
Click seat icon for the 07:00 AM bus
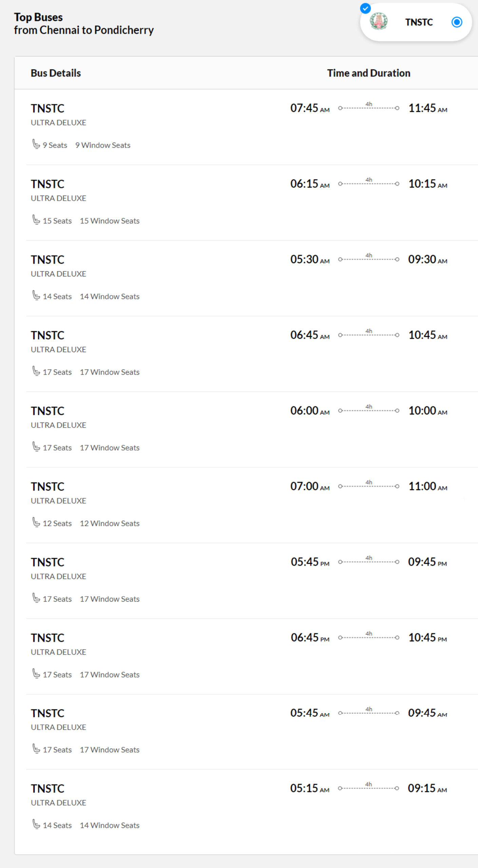tap(36, 522)
